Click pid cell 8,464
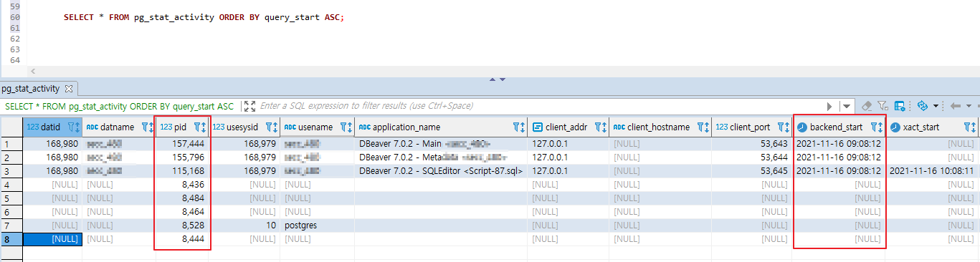This screenshot has width=980, height=262. (x=183, y=212)
